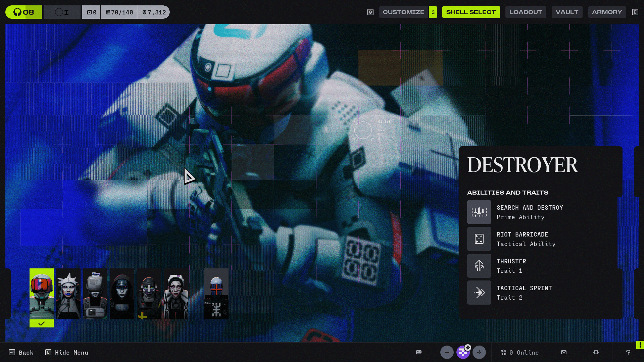Add a party member in left slot
Screen dimensions: 644x362
447,352
